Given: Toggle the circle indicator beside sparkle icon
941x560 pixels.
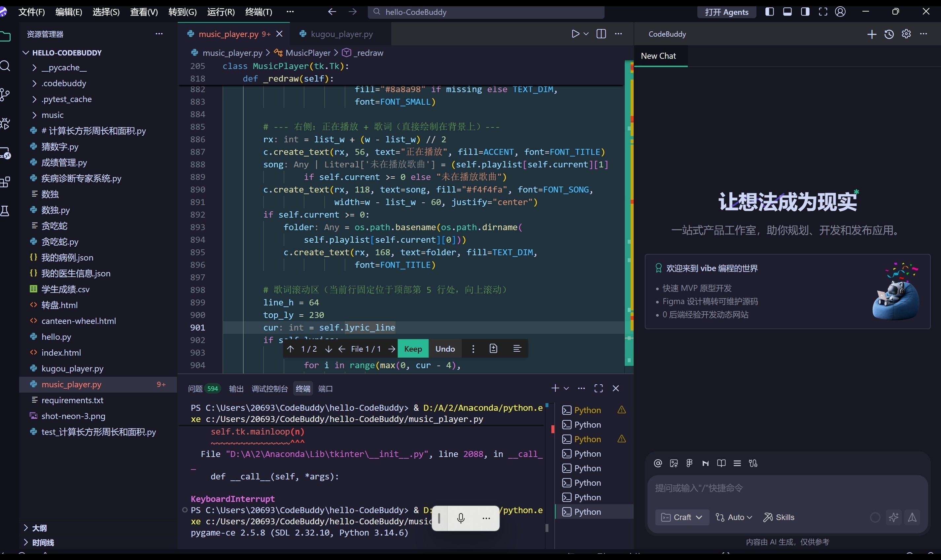Looking at the screenshot, I should (x=875, y=517).
